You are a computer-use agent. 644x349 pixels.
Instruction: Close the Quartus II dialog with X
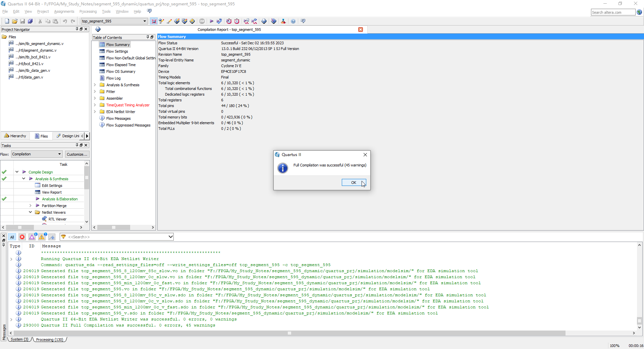click(x=365, y=155)
